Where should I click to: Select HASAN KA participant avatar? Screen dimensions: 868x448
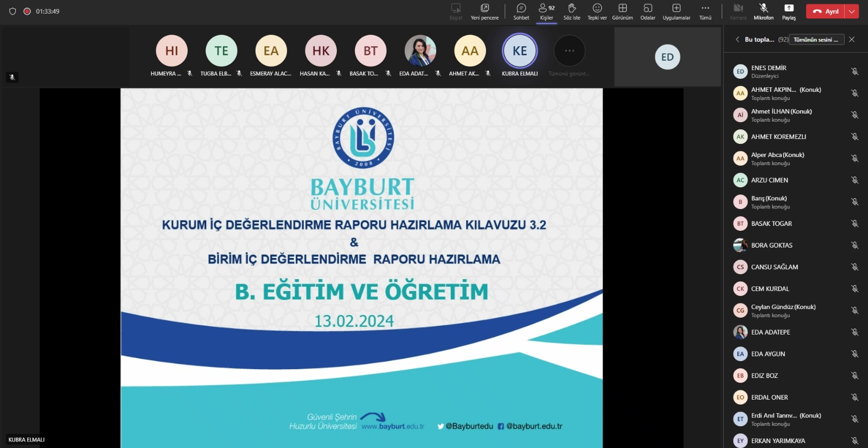pos(321,51)
